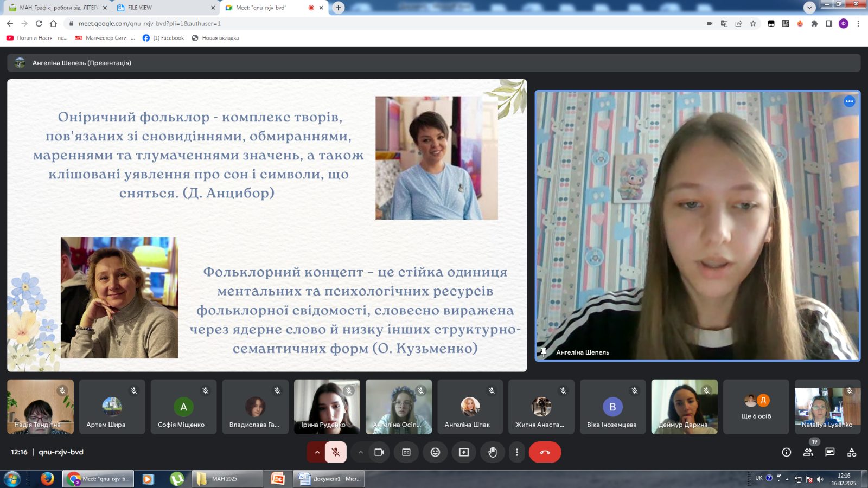Open tile options on Ангеліна Шепель's video
868x488 pixels.
849,101
